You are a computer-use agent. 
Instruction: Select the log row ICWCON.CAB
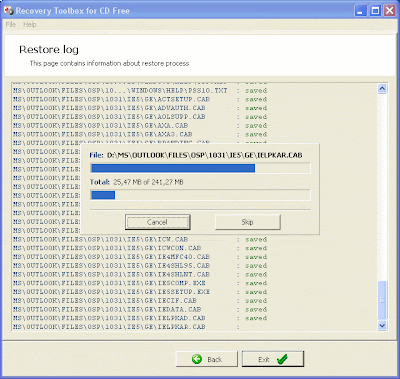tap(140, 248)
